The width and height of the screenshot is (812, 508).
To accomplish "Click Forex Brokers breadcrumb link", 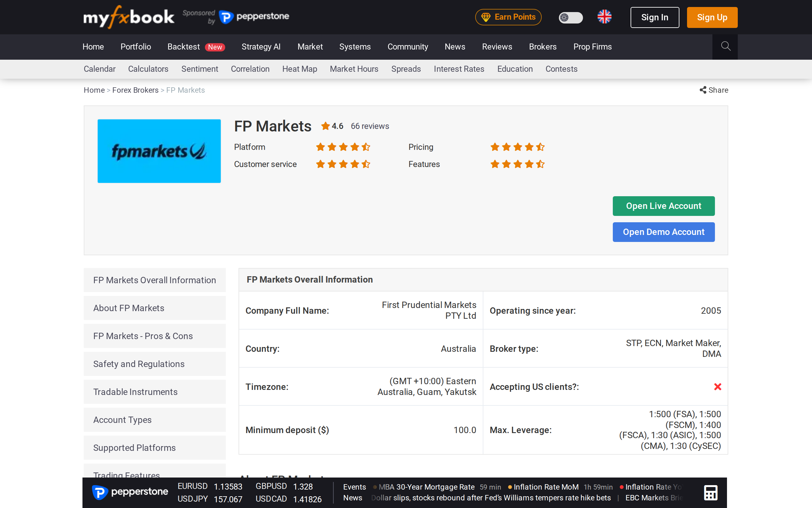I will 135,90.
